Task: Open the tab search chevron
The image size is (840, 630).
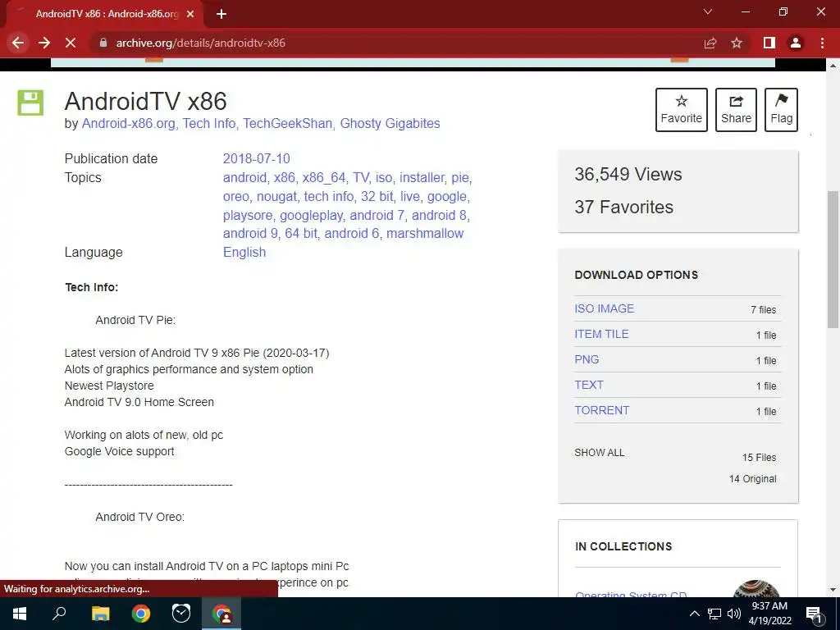Action: click(708, 11)
